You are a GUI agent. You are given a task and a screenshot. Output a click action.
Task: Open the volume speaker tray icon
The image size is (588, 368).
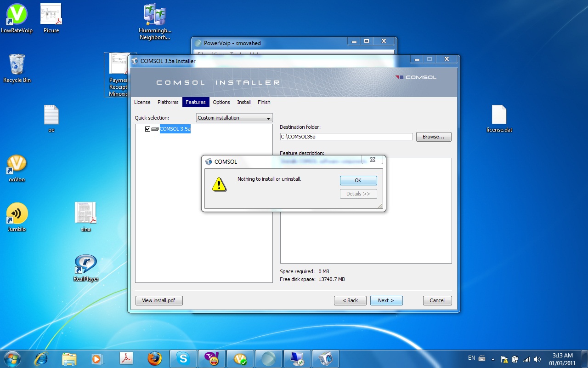coord(537,359)
